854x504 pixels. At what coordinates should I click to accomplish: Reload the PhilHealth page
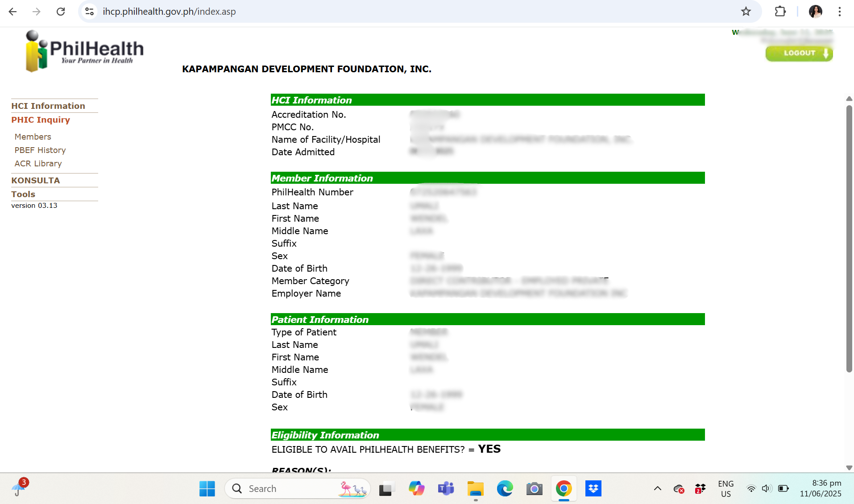click(x=61, y=12)
